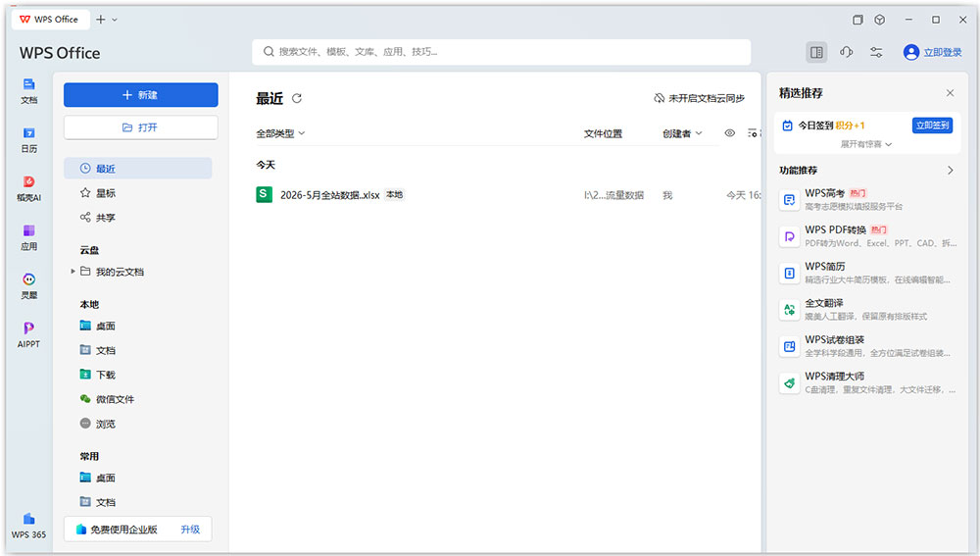Toggle the side panel layout icon
The height and width of the screenshot is (556, 980).
[816, 52]
